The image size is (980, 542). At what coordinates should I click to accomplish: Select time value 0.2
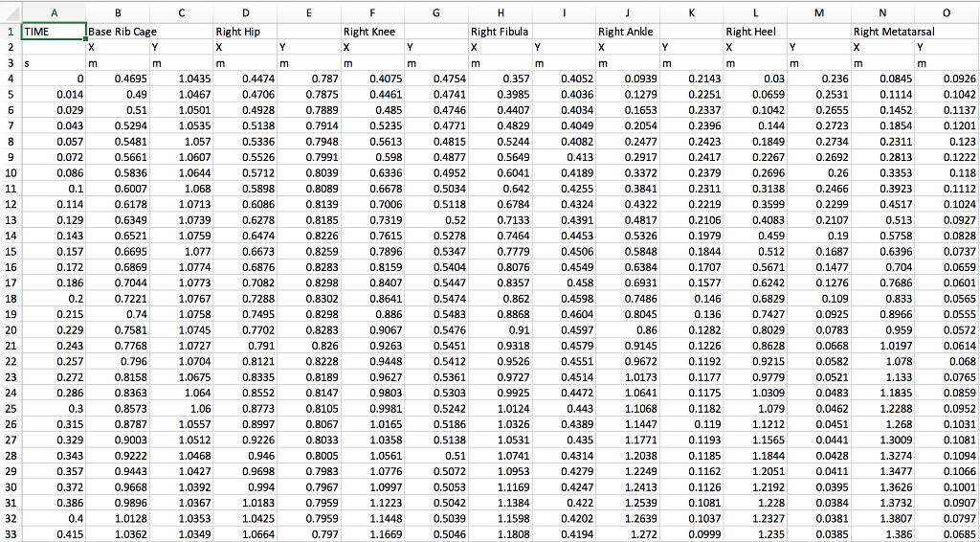click(54, 298)
